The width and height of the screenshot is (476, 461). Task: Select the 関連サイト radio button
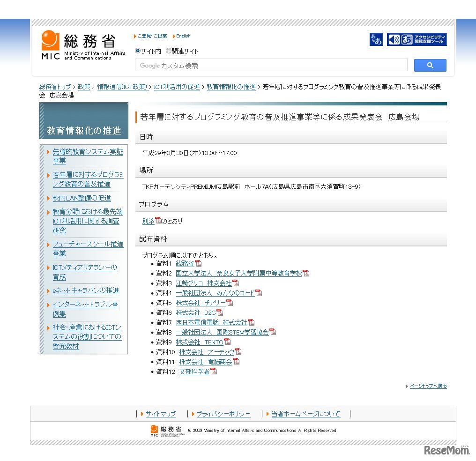pyautogui.click(x=169, y=51)
